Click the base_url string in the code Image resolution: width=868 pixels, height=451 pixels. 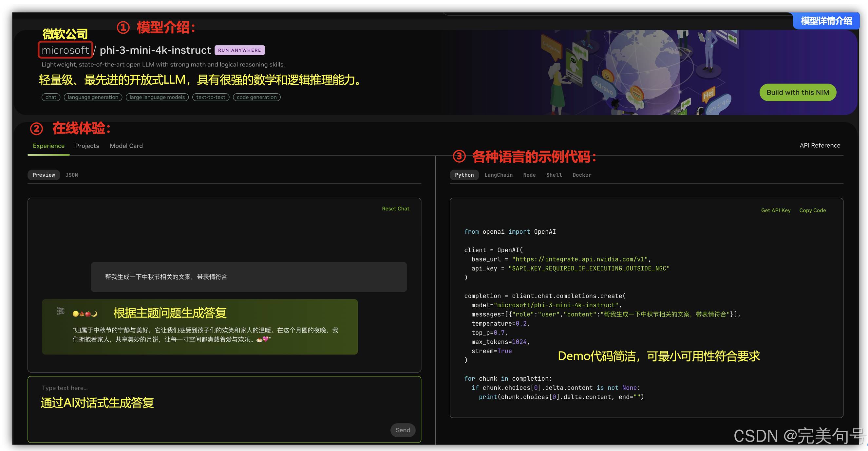580,259
